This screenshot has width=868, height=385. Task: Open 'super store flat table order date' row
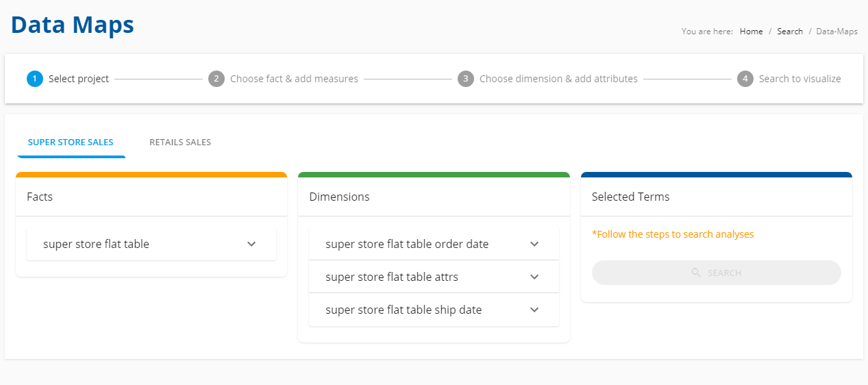[x=434, y=244]
